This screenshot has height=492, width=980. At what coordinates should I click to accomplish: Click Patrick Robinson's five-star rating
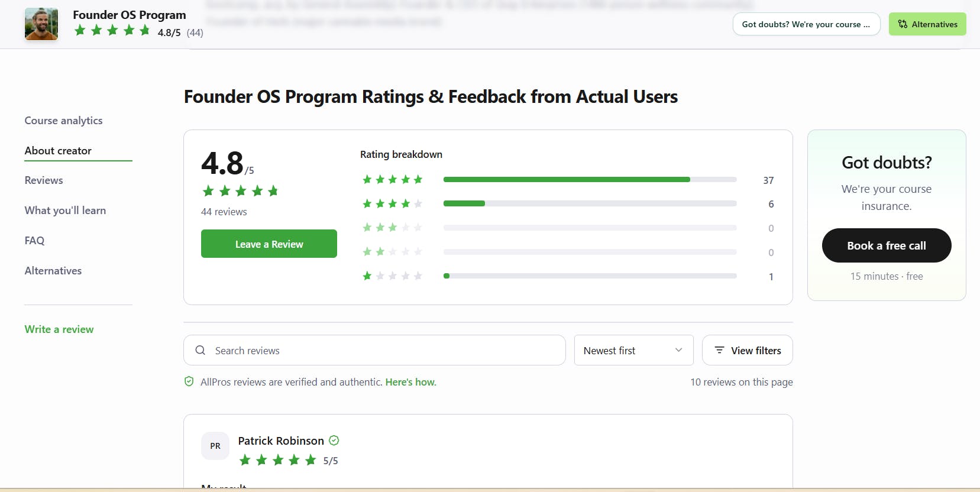pos(278,460)
